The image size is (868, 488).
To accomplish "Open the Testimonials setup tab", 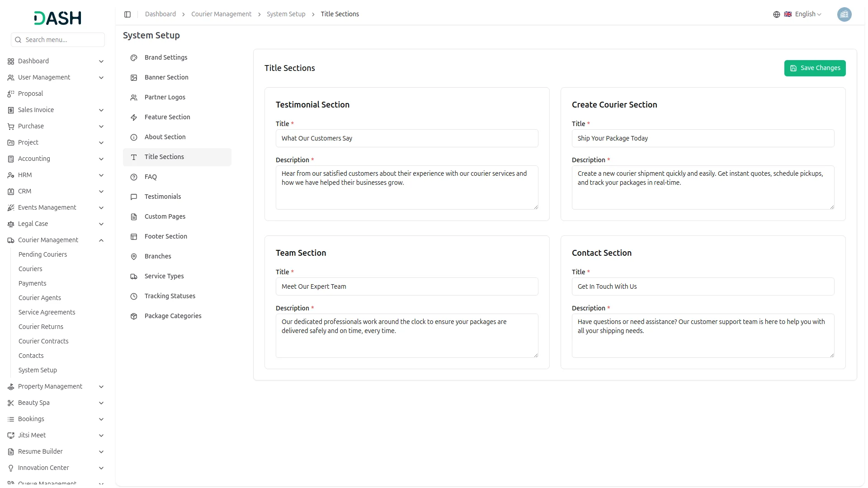I will pos(163,197).
